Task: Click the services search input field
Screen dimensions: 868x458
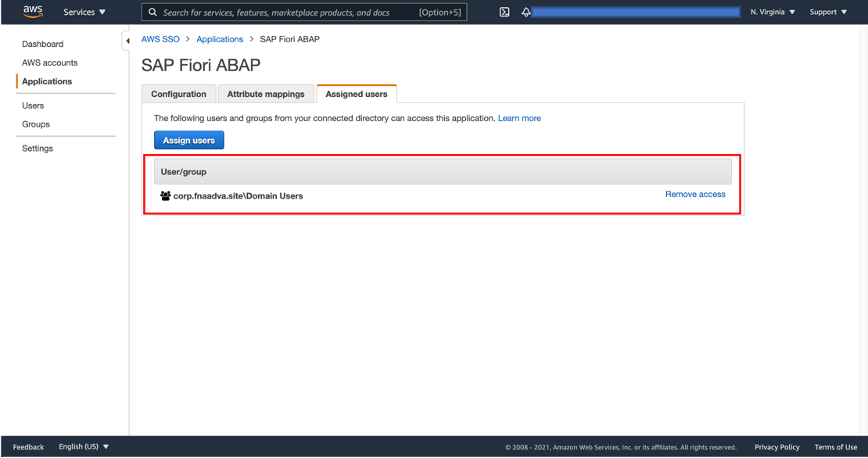Action: click(304, 12)
